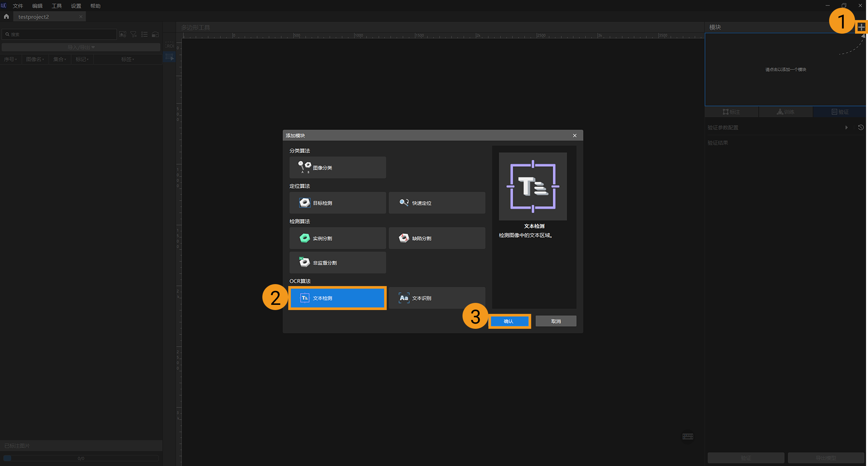This screenshot has width=868, height=466.
Task: Select the 图像分类 module
Action: [x=337, y=167]
